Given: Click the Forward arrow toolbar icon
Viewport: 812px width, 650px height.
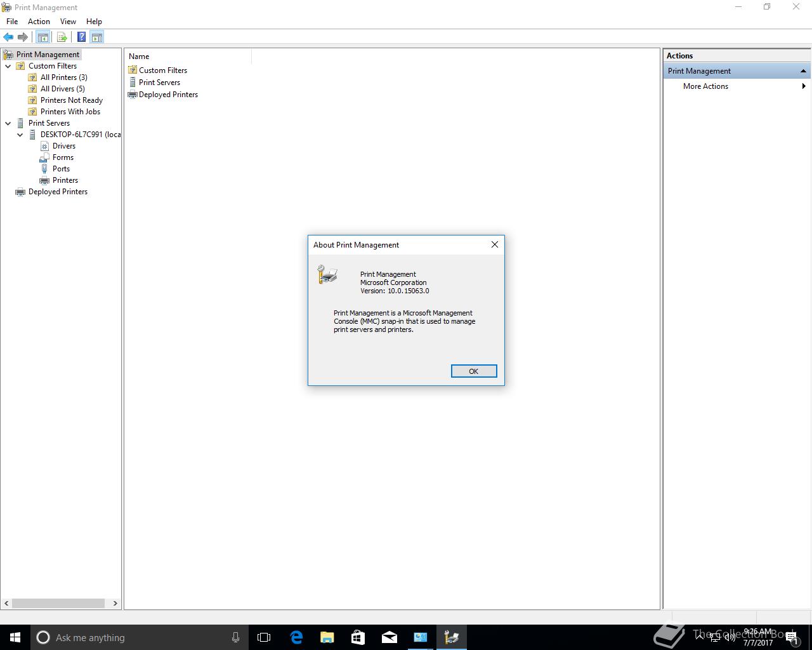Looking at the screenshot, I should [23, 37].
